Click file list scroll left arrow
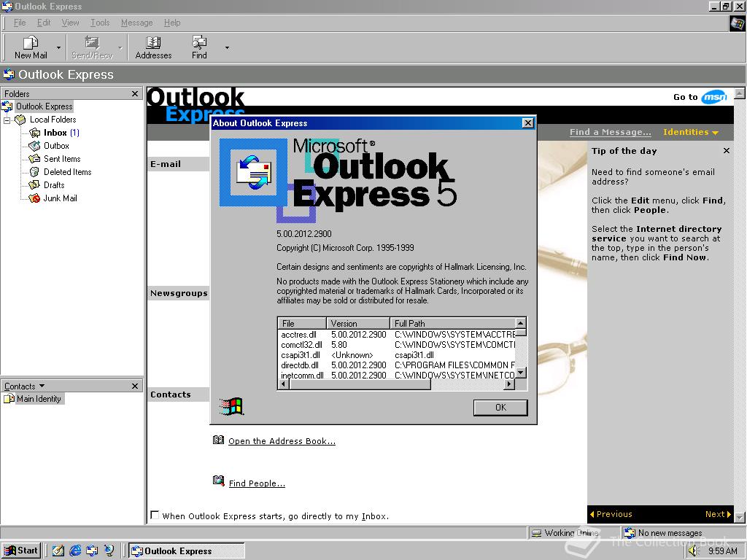The image size is (747, 560). pos(284,384)
